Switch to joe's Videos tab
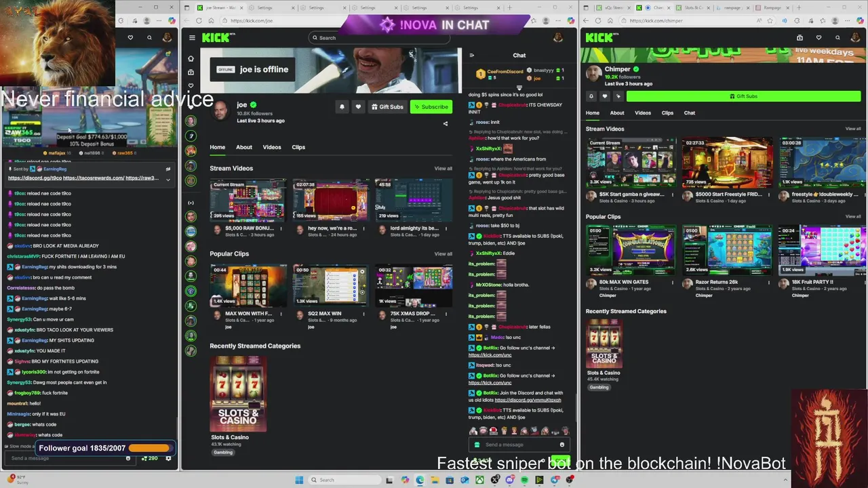Viewport: 868px width, 488px height. (x=272, y=147)
